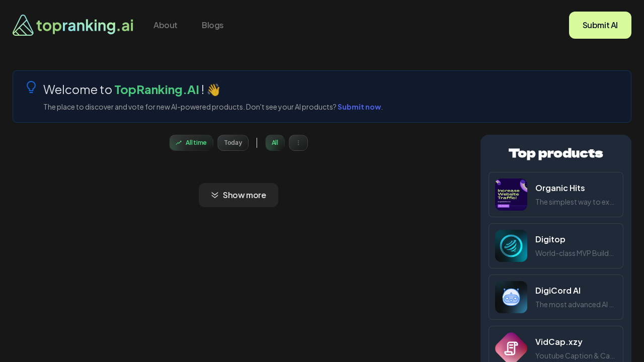This screenshot has width=644, height=362.
Task: Open the Organic Hits product icon
Action: pos(511,195)
